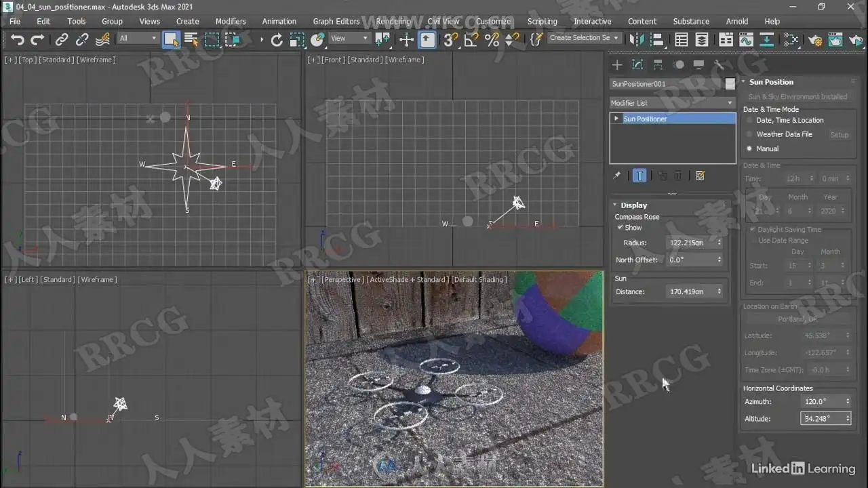Switch to the Create command panel tab
The height and width of the screenshot is (488, 868).
(x=617, y=65)
